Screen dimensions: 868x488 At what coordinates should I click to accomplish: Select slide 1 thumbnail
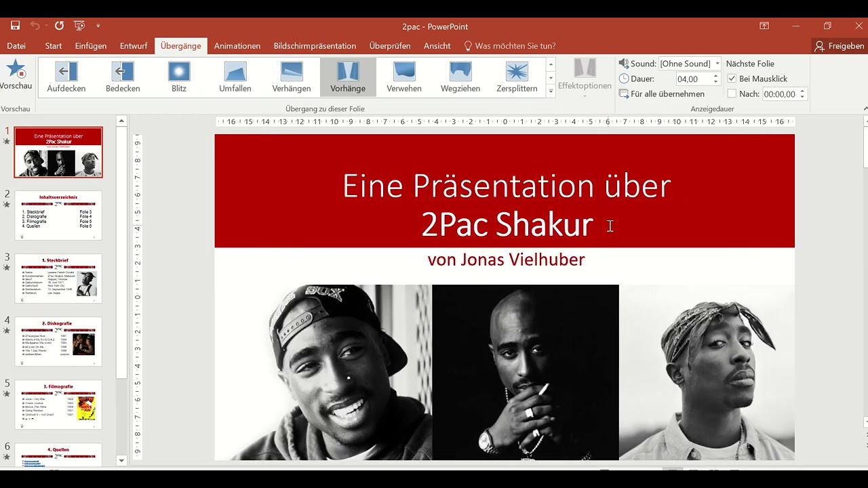[x=58, y=152]
